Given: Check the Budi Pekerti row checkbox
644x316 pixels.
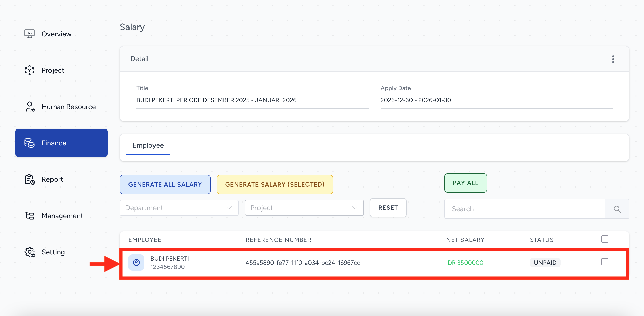Looking at the screenshot, I should click(x=605, y=262).
